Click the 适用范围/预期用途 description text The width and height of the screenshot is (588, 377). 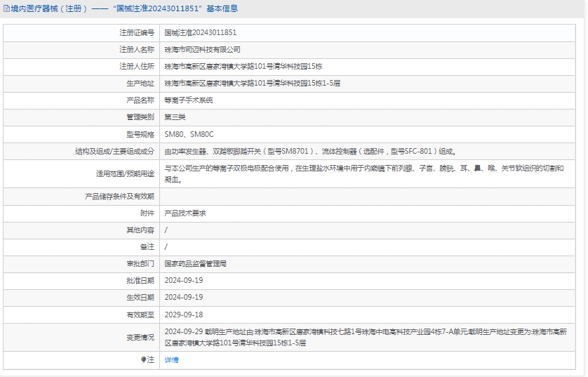pos(363,173)
